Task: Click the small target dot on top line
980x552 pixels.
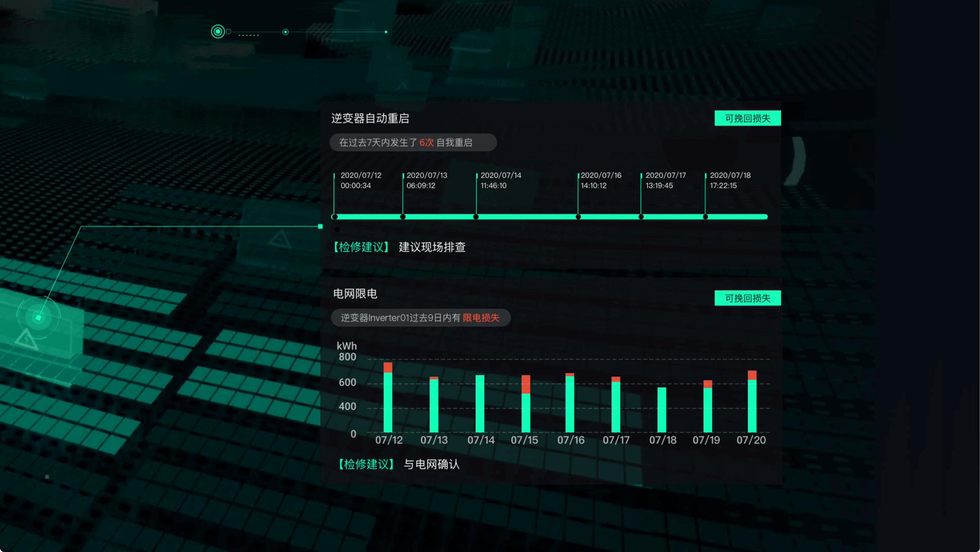Action: click(x=285, y=32)
